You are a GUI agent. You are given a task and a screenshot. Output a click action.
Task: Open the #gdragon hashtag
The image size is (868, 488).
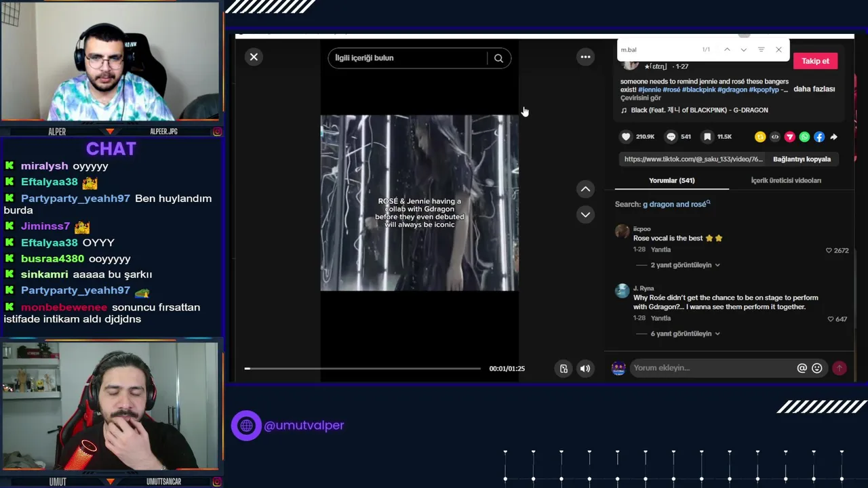732,89
